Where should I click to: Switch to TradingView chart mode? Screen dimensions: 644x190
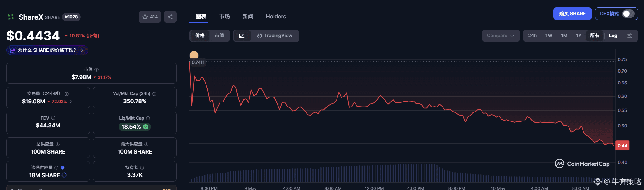coord(275,36)
